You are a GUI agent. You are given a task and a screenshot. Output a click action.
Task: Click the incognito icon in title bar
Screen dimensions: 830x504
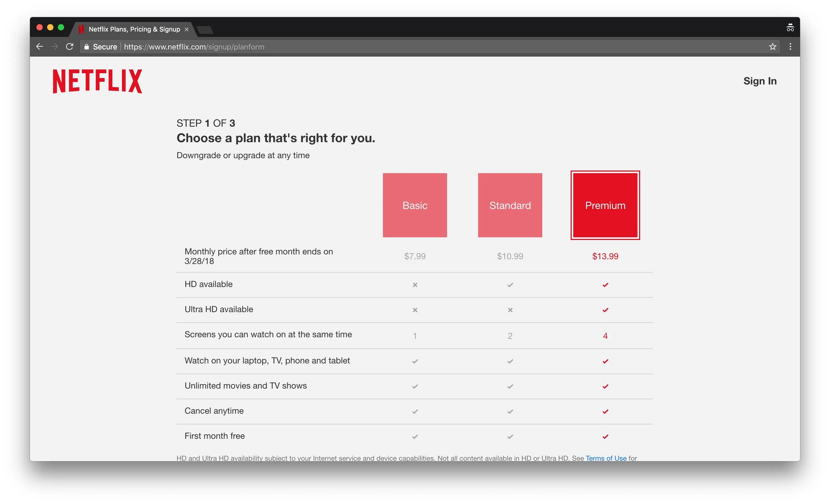coord(790,28)
